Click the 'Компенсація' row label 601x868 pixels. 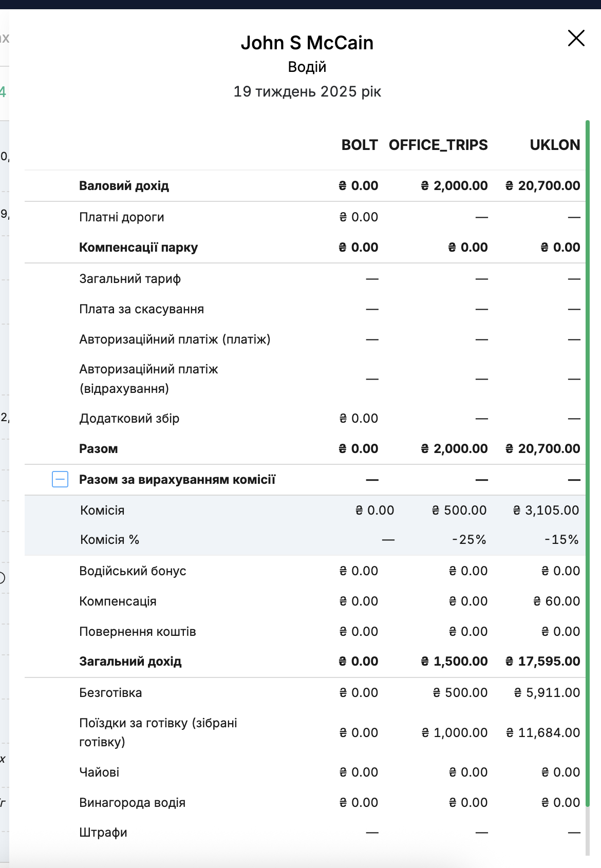point(118,601)
